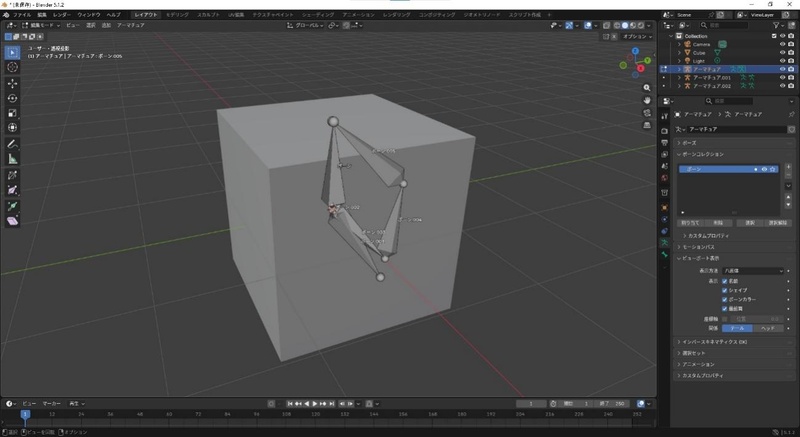Select the Scale tool
This screenshot has height=437, width=800.
pyautogui.click(x=13, y=113)
